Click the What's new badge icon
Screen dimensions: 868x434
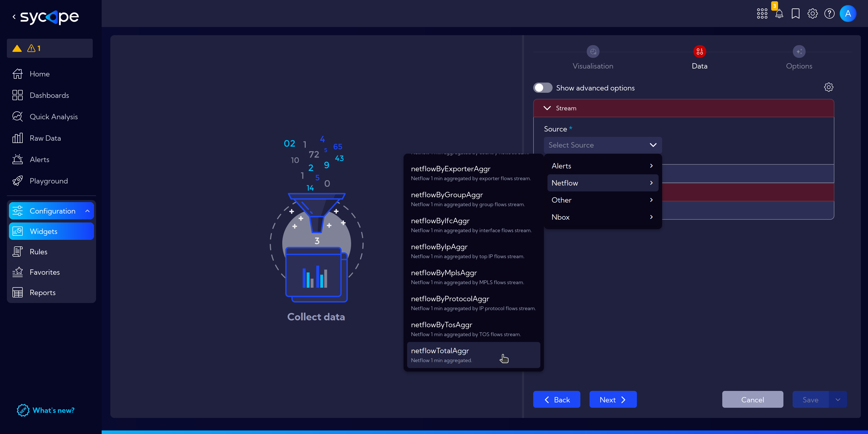pos(23,410)
